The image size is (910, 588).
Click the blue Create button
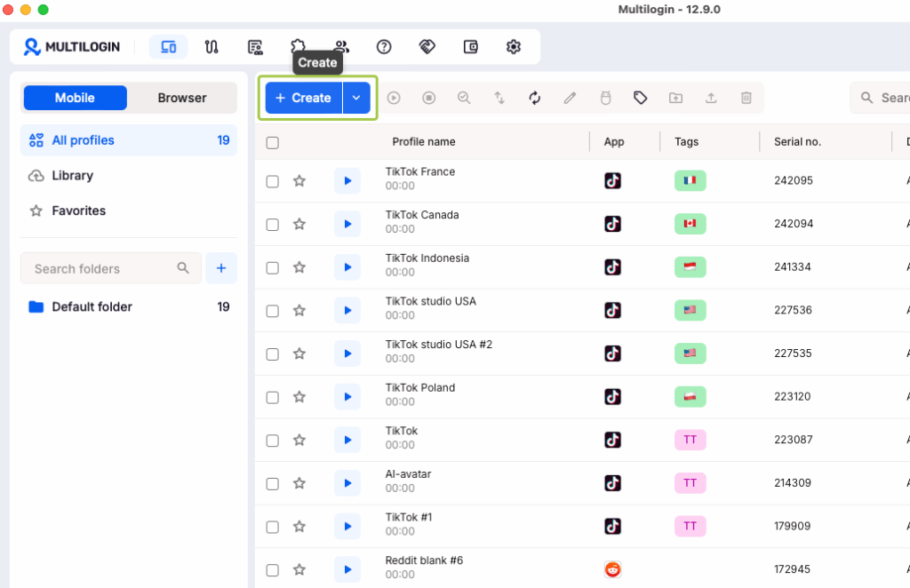304,98
